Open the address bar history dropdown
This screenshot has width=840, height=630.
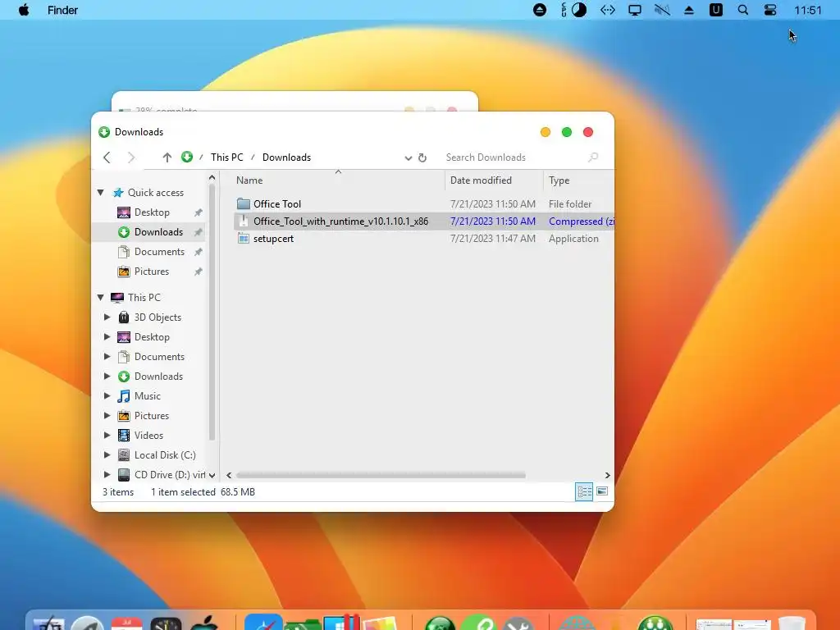409,157
